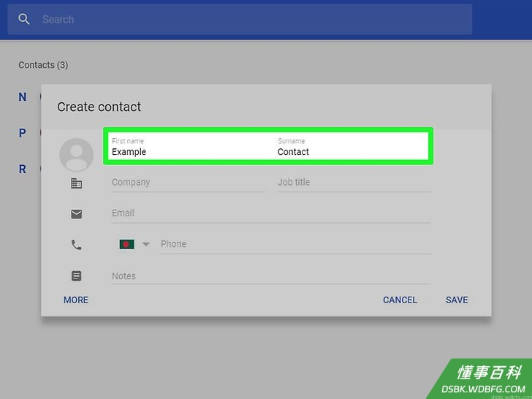Click the Phone number field
This screenshot has height=399, width=532.
[295, 244]
